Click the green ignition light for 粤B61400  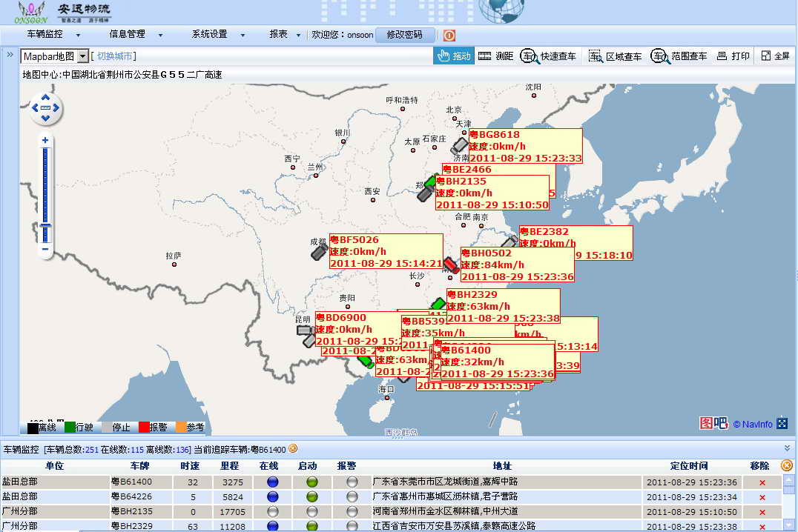[312, 482]
